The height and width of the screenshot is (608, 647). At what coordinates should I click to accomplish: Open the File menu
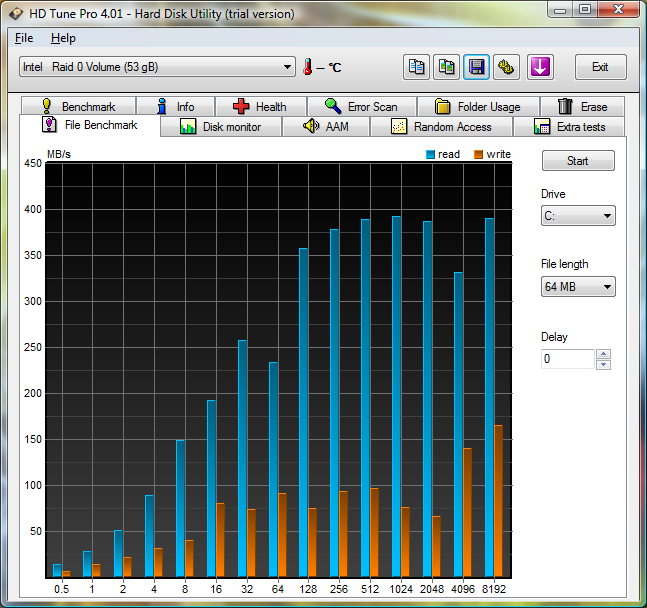[24, 38]
